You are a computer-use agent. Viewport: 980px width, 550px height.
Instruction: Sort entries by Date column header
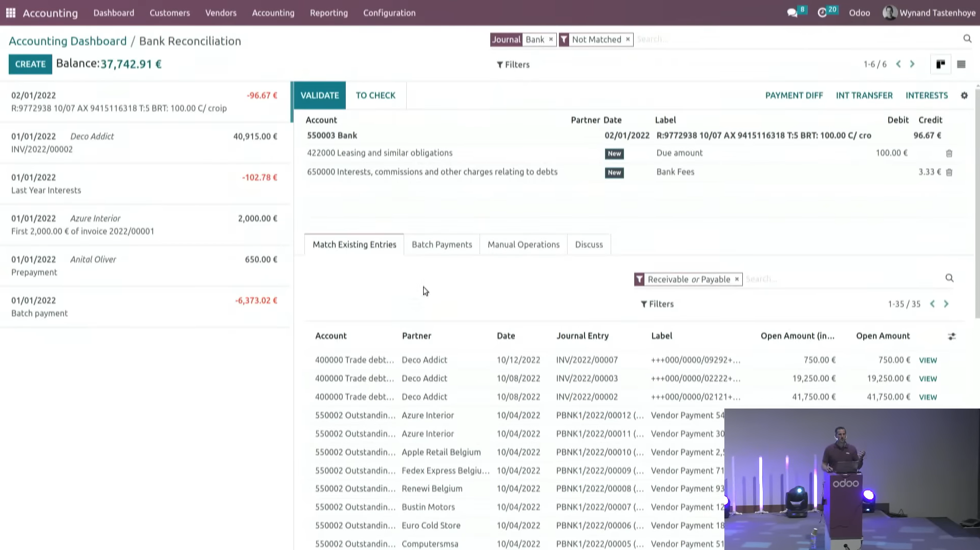506,336
